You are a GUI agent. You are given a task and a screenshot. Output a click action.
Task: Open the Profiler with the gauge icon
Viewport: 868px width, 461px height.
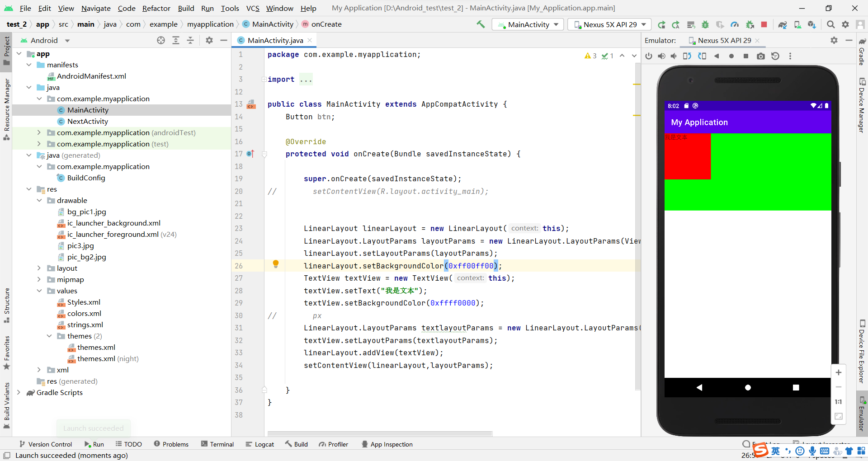pyautogui.click(x=735, y=24)
